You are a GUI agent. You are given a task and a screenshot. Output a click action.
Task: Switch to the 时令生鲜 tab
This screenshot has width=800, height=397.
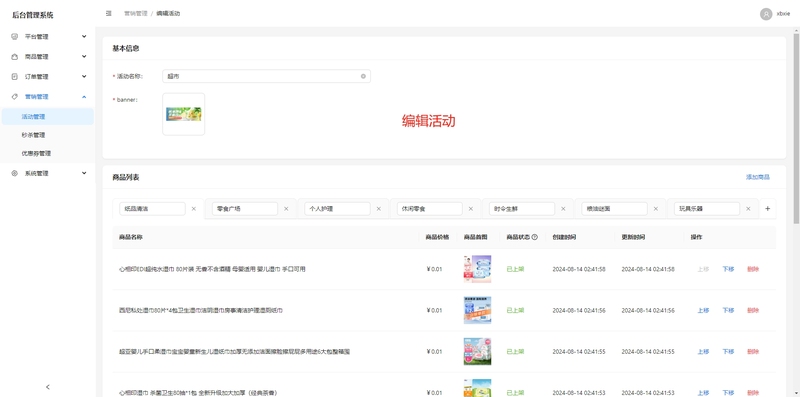point(522,209)
